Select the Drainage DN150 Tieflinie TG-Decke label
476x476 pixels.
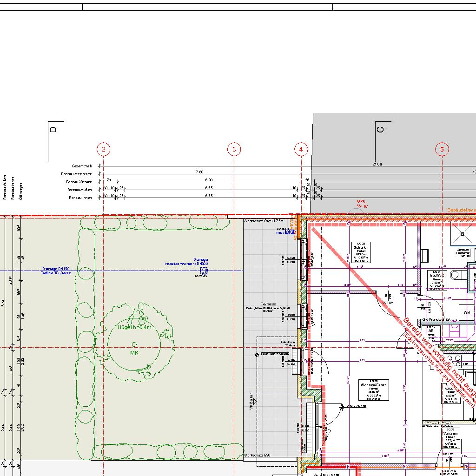click(56, 271)
